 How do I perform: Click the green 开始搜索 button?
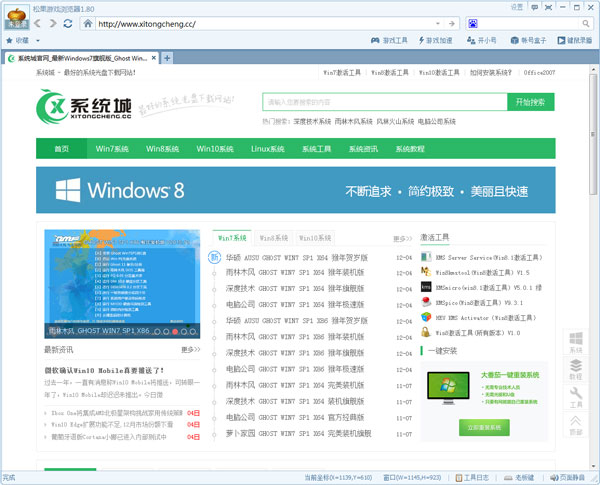[x=530, y=102]
